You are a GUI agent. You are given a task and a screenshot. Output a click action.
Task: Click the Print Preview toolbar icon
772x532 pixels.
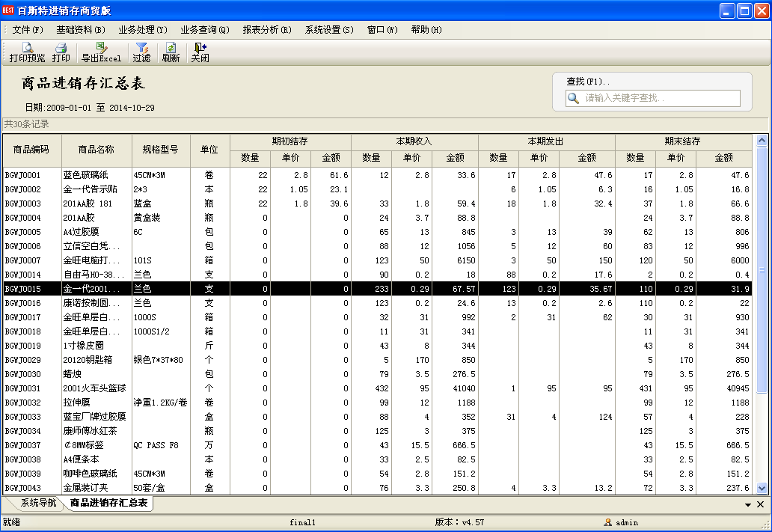pos(27,52)
